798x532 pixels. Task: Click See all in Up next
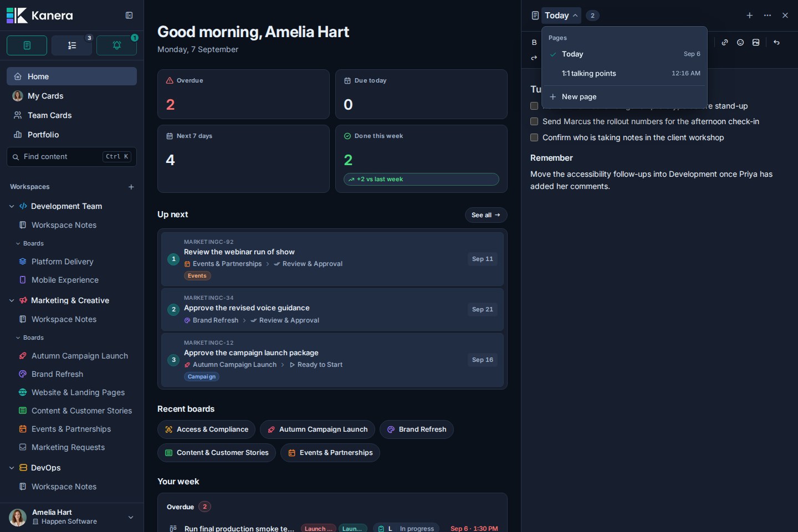coord(486,215)
